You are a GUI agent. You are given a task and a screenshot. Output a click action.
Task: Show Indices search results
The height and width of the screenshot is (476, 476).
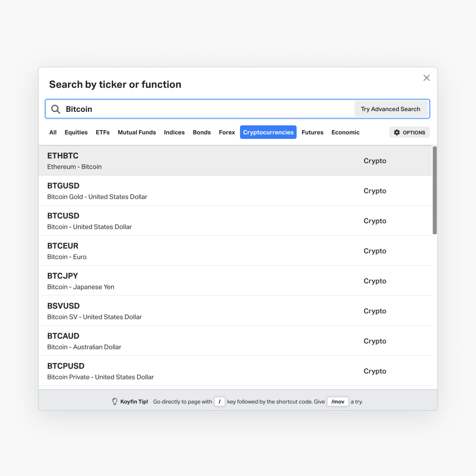pos(174,133)
